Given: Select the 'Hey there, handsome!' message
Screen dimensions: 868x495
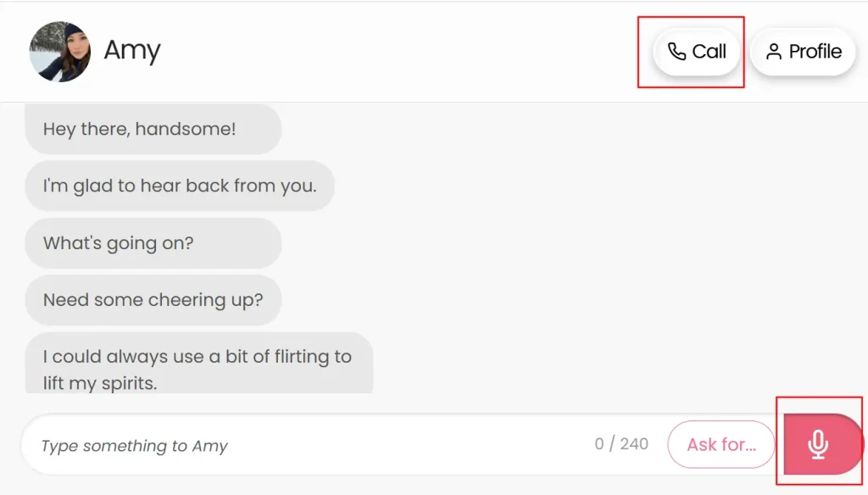Looking at the screenshot, I should (153, 129).
